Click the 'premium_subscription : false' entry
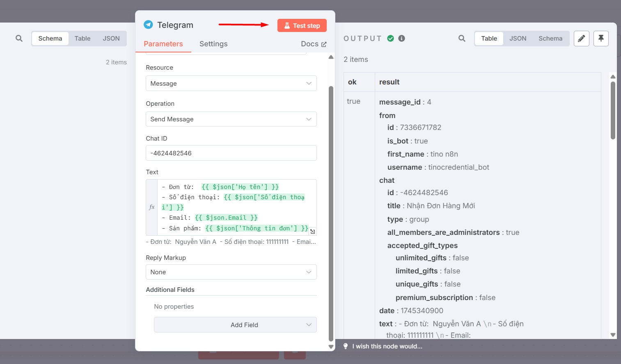 click(x=445, y=298)
